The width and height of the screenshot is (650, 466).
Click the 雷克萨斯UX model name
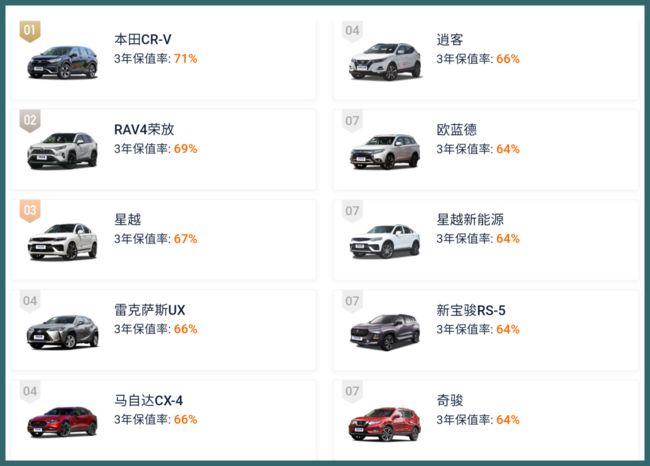[x=150, y=310]
